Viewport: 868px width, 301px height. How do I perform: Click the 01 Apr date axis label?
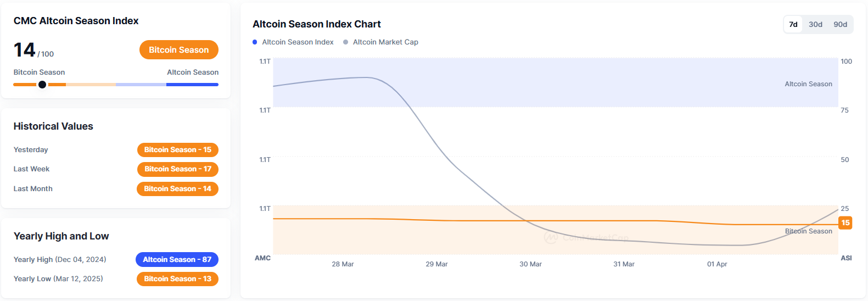[716, 264]
